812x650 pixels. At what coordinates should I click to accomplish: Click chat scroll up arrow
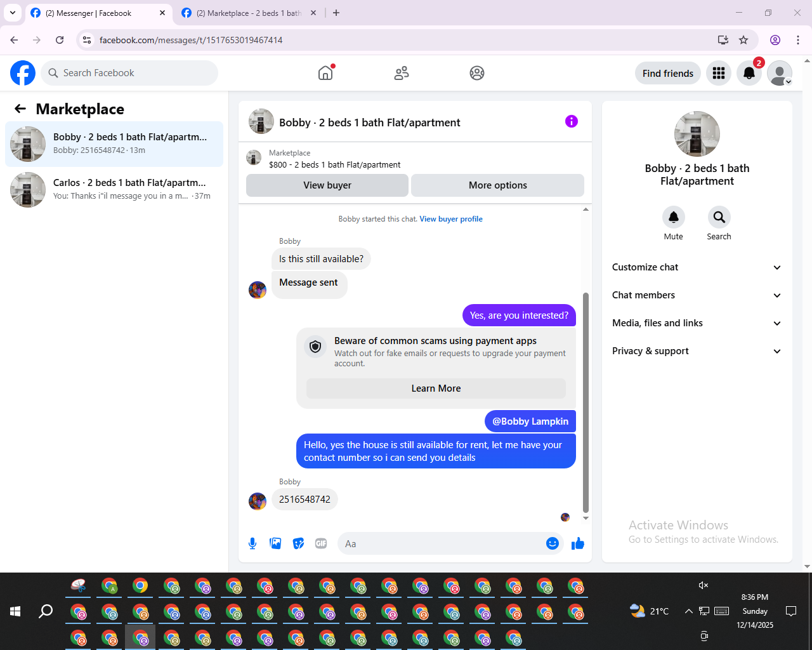(x=586, y=209)
